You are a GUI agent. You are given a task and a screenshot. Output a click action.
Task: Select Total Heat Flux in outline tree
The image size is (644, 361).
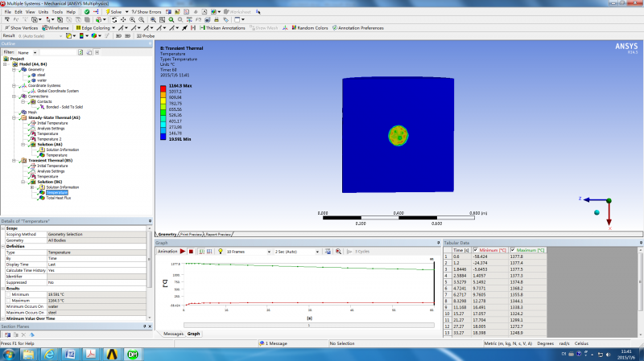click(60, 198)
